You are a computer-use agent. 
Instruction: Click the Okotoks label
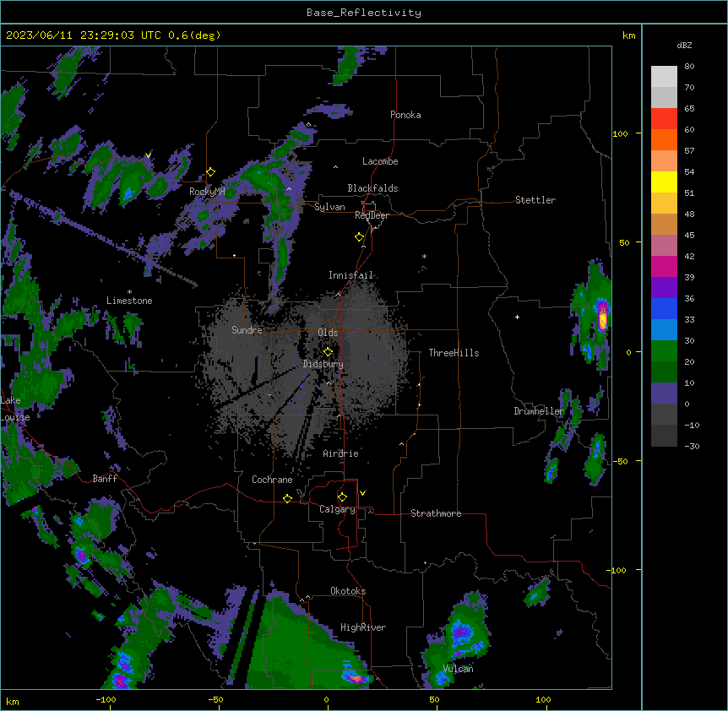point(348,591)
